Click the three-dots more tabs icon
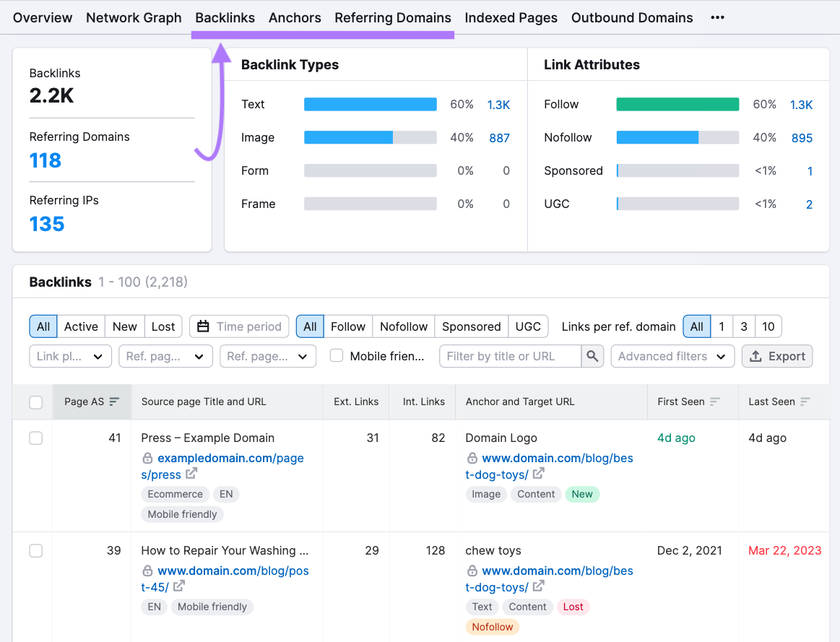 pyautogui.click(x=717, y=17)
